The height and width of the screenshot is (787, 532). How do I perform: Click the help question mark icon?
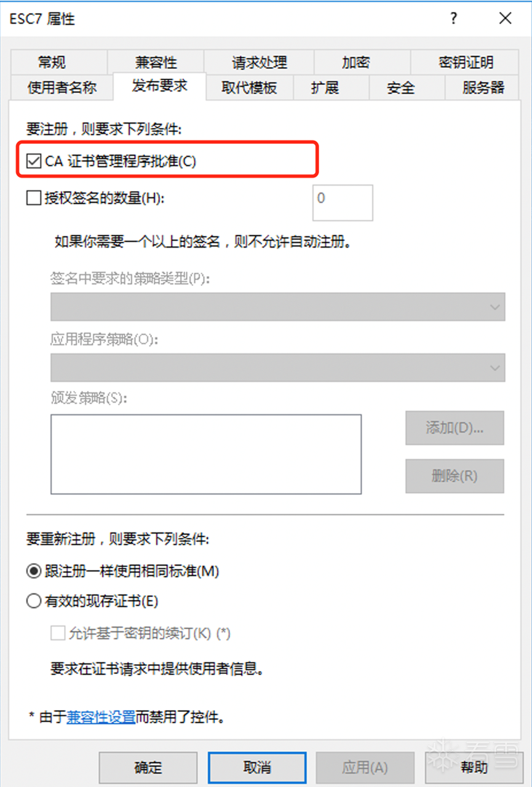click(454, 18)
